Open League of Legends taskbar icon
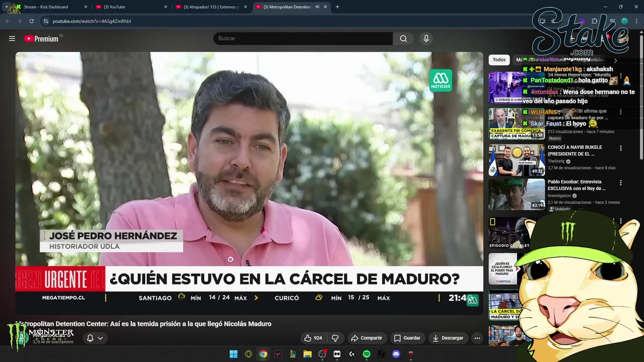644x362 pixels. coord(292,354)
